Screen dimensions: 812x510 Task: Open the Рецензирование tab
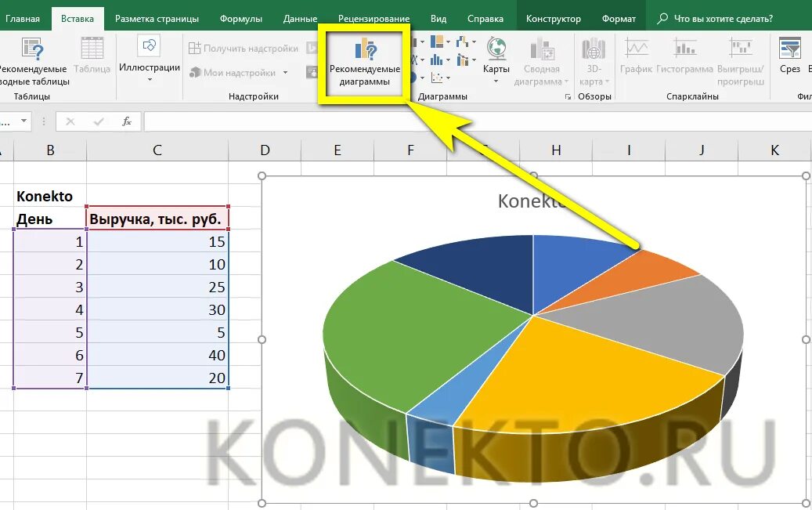(x=374, y=19)
